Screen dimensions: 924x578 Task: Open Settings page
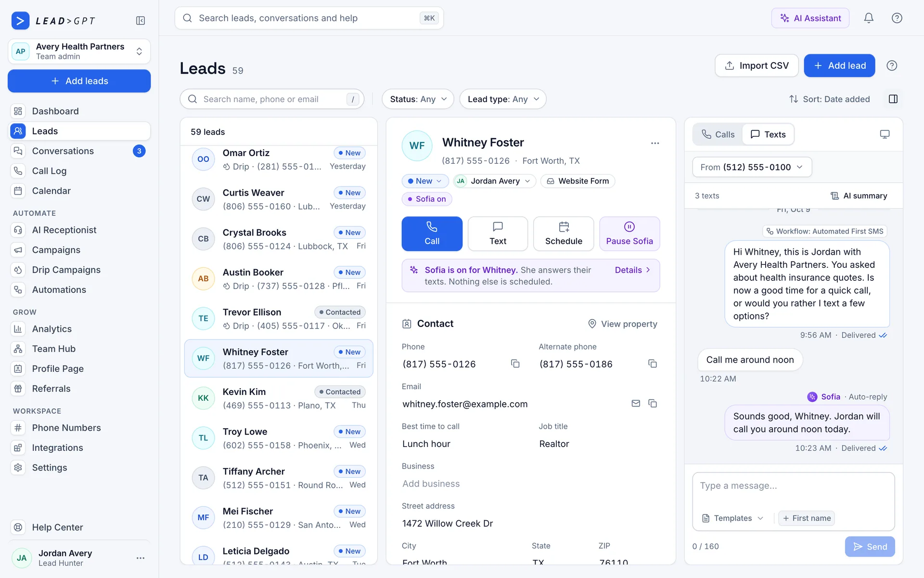click(x=79, y=467)
